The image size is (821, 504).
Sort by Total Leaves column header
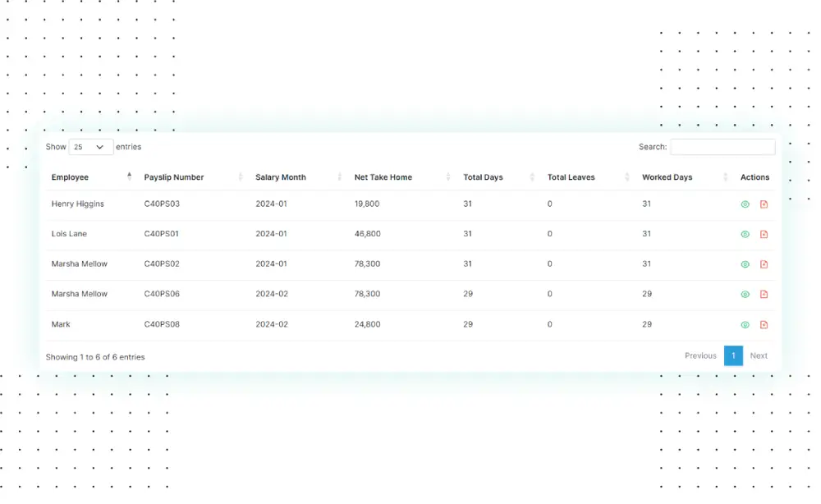pyautogui.click(x=571, y=177)
